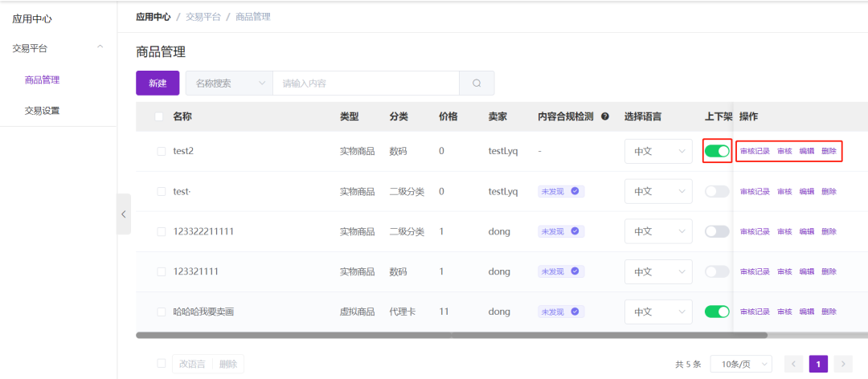Image resolution: width=868 pixels, height=379 pixels.
Task: Enable the shelf switch for 123322211111
Action: [x=717, y=231]
